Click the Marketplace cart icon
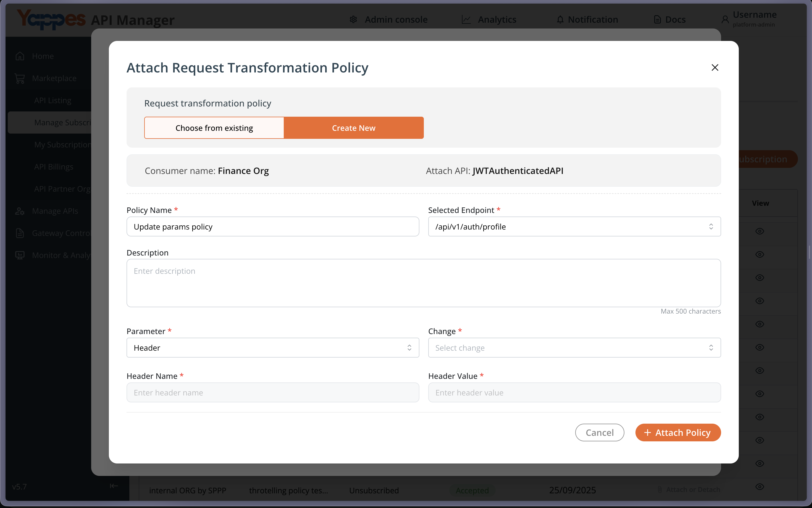The width and height of the screenshot is (812, 508). pos(20,78)
